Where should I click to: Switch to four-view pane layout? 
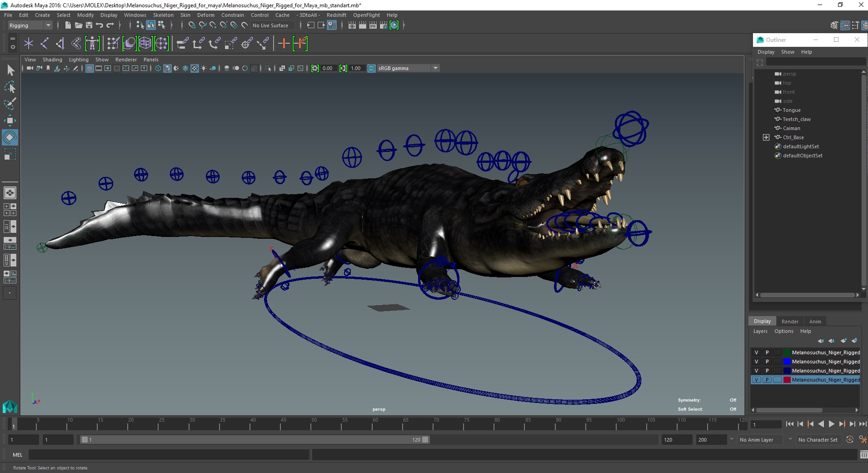click(10, 210)
